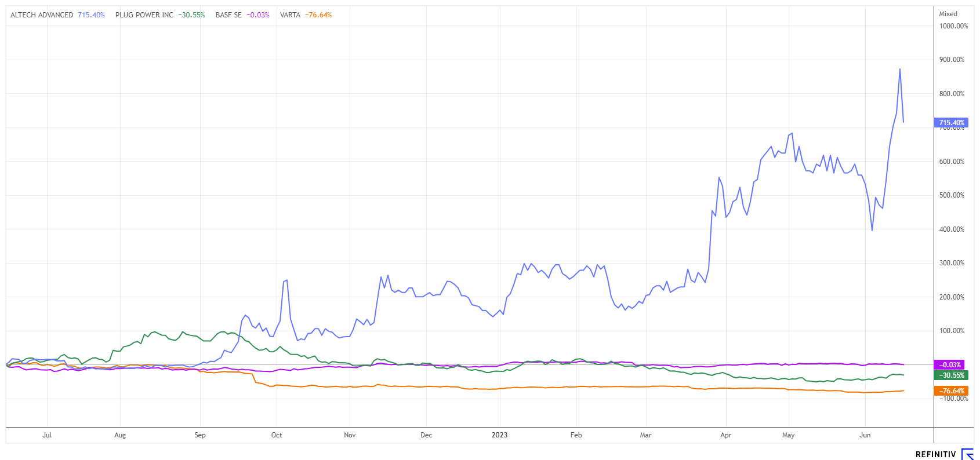980x460 pixels.
Task: Click the Jun label on time axis
Action: (x=865, y=435)
